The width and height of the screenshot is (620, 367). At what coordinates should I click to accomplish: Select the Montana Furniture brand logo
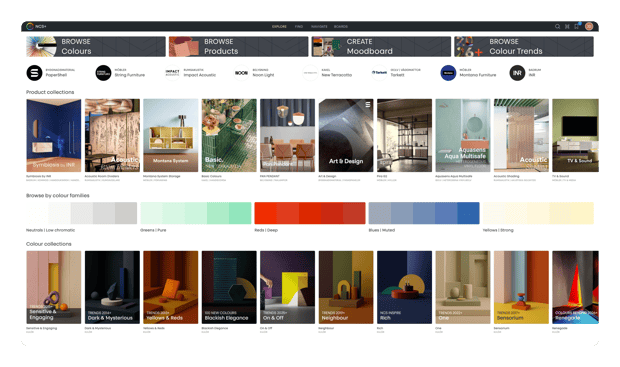pyautogui.click(x=448, y=73)
